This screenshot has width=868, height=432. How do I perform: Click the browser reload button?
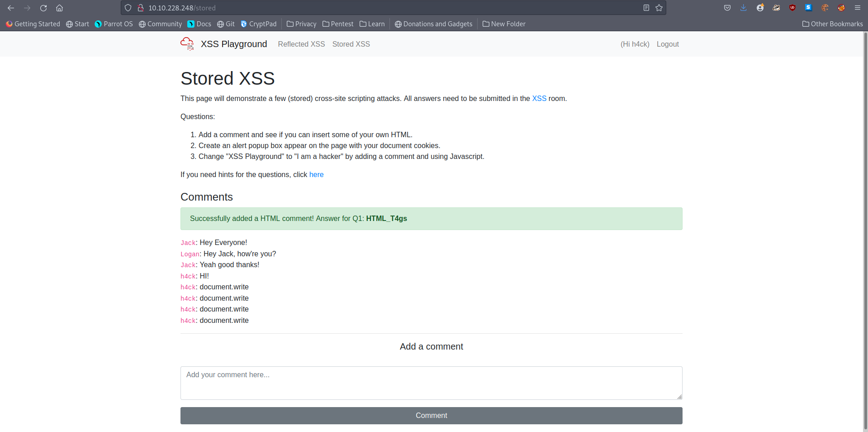point(43,8)
